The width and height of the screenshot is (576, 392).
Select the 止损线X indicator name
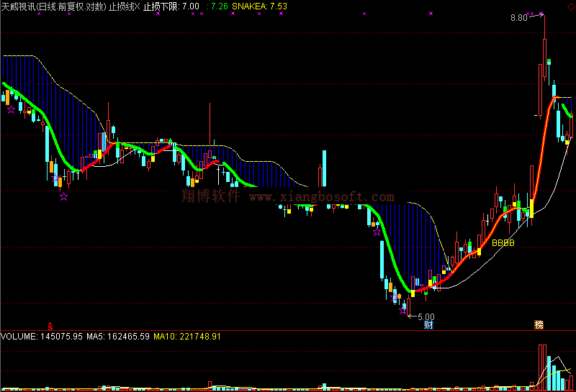coord(124,6)
